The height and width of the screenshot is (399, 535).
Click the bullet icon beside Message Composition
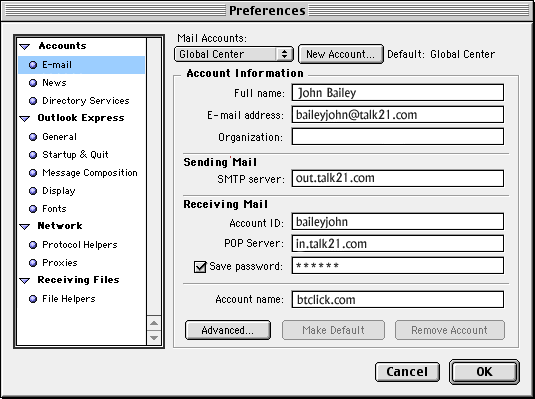click(33, 173)
